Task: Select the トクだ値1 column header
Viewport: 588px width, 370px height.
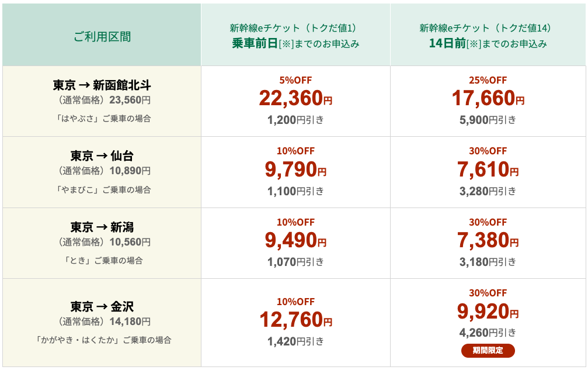Action: tap(295, 35)
